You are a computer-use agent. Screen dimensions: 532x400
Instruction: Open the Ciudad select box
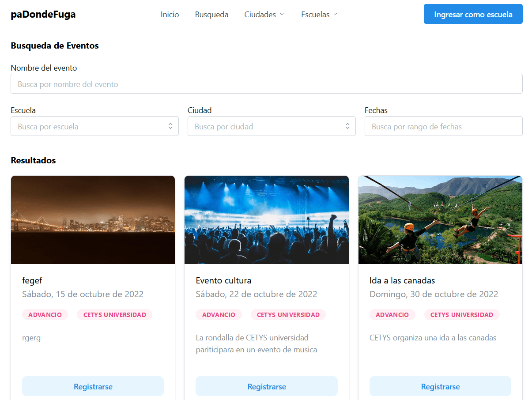(271, 126)
